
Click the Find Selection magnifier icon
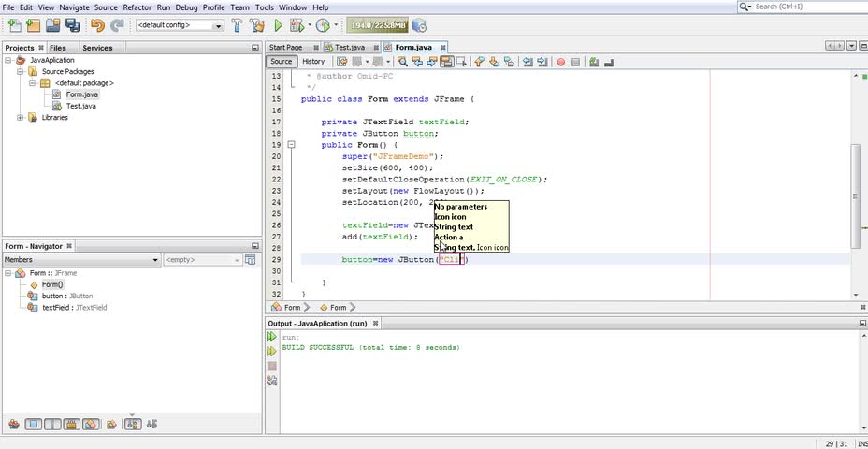tap(403, 62)
